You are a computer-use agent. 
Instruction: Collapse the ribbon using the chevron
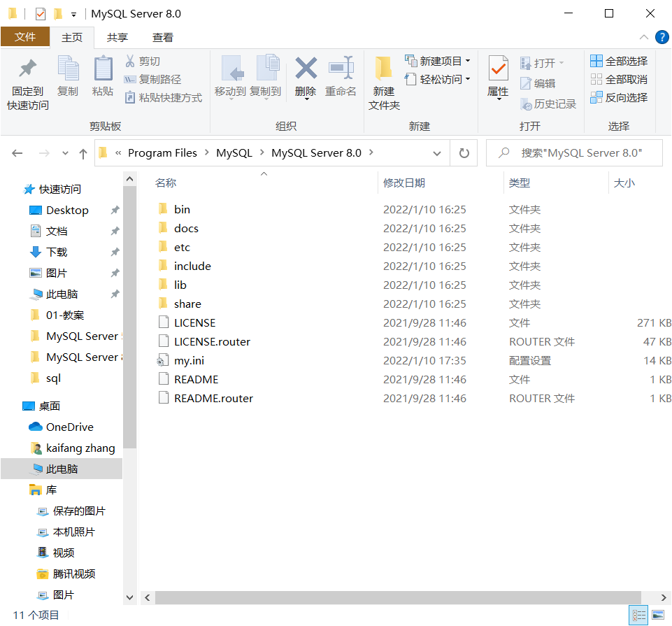coord(644,37)
